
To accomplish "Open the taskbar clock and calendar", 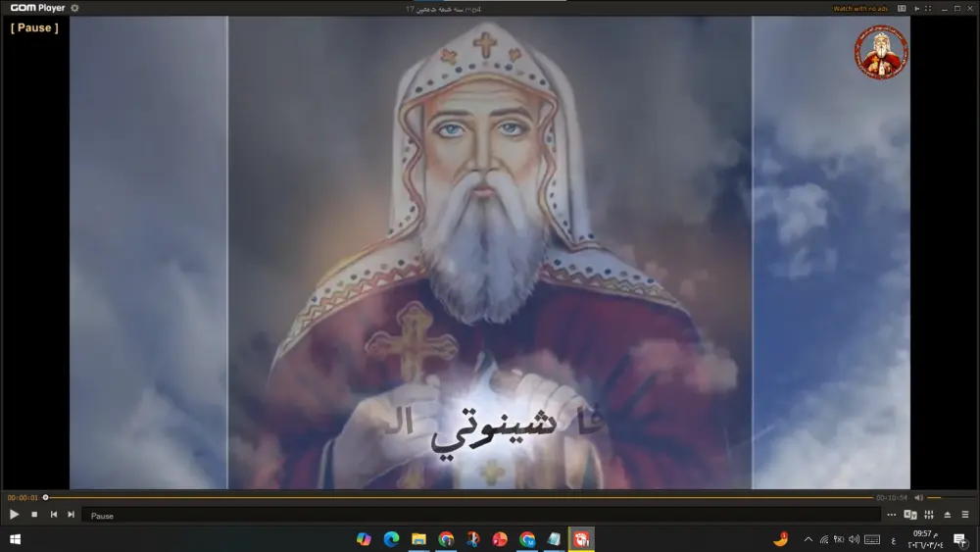I will [926, 539].
